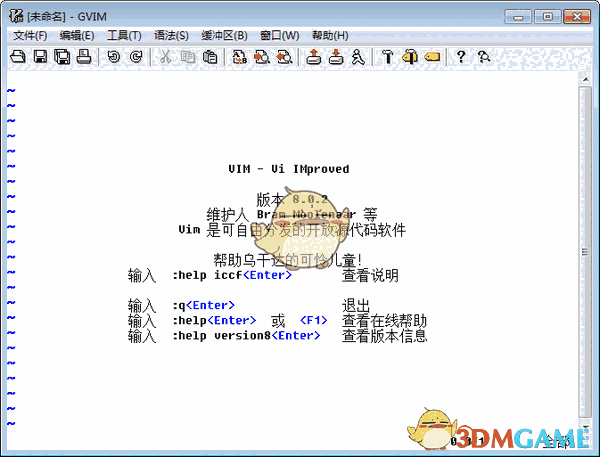Viewport: 600px width, 457px height.
Task: Click the [未命名] - GVIM title text
Action: point(67,16)
